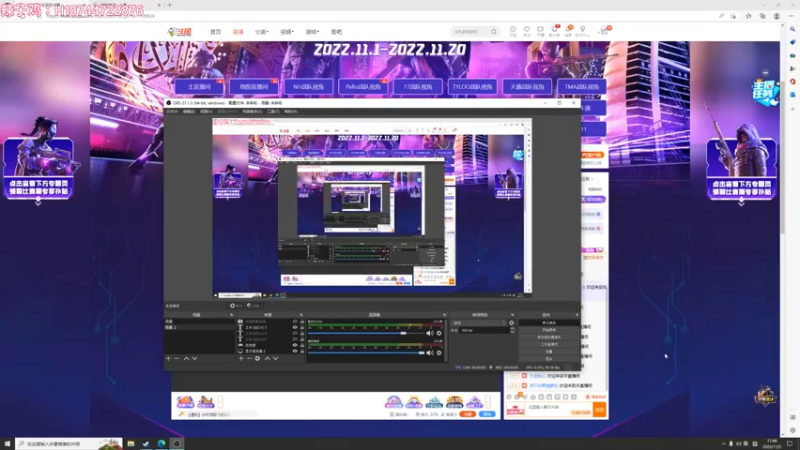Toggle visibility of 文本 (GDI+) 3 source
This screenshot has height=450, width=800.
click(294, 328)
